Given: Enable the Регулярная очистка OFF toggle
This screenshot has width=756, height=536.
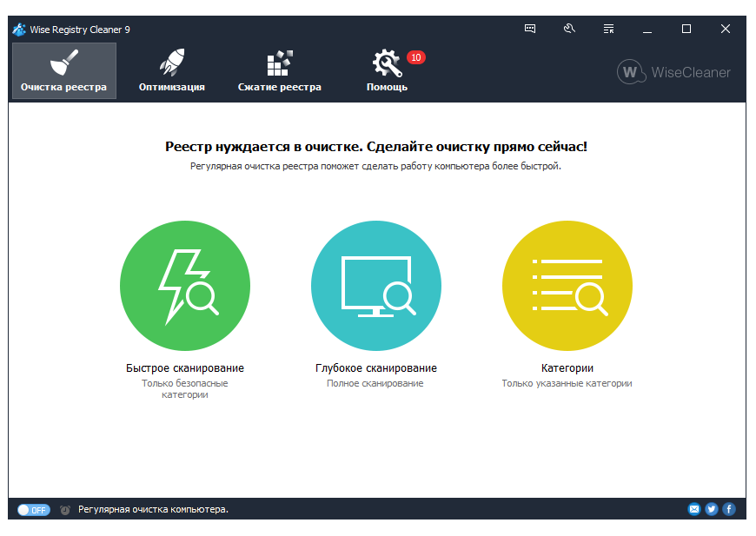Looking at the screenshot, I should (33, 510).
